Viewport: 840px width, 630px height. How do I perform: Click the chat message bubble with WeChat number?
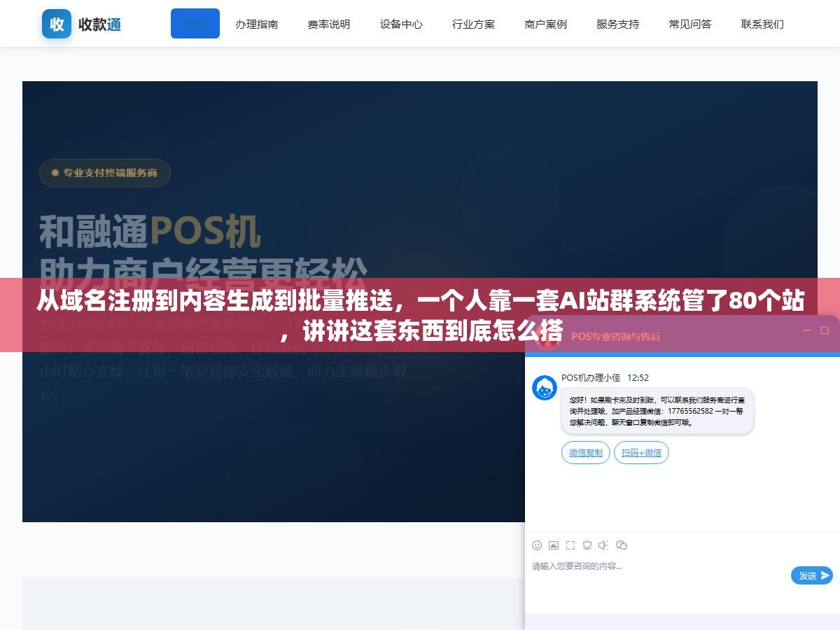coord(657,412)
